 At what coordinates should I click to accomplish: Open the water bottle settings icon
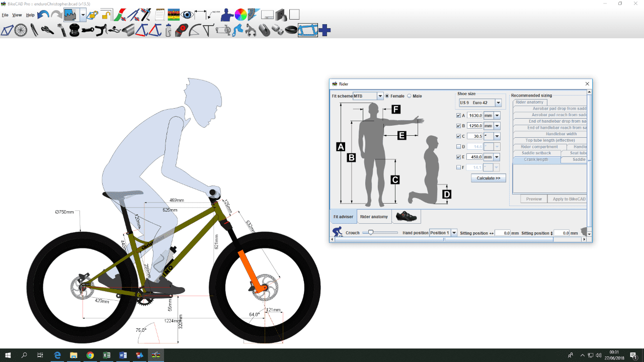click(170, 30)
